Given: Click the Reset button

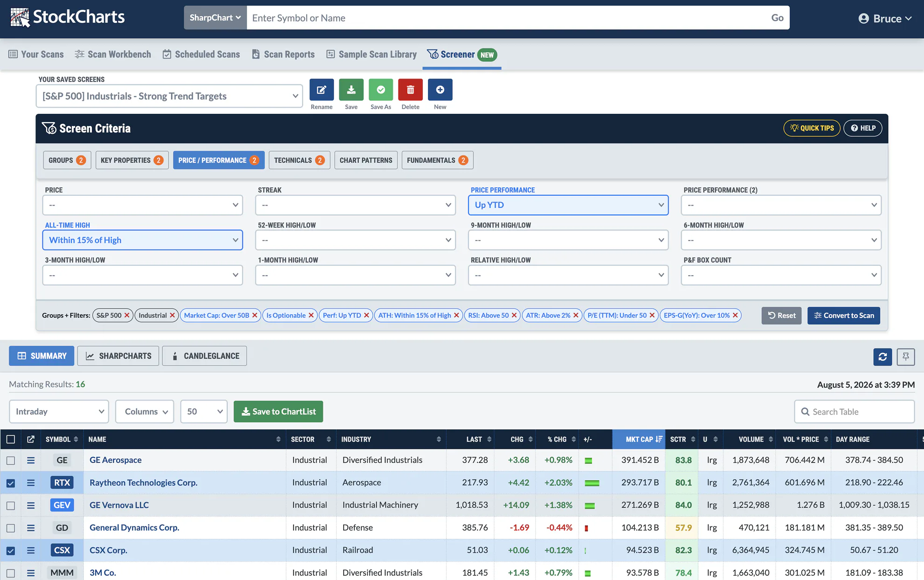Looking at the screenshot, I should (x=781, y=316).
